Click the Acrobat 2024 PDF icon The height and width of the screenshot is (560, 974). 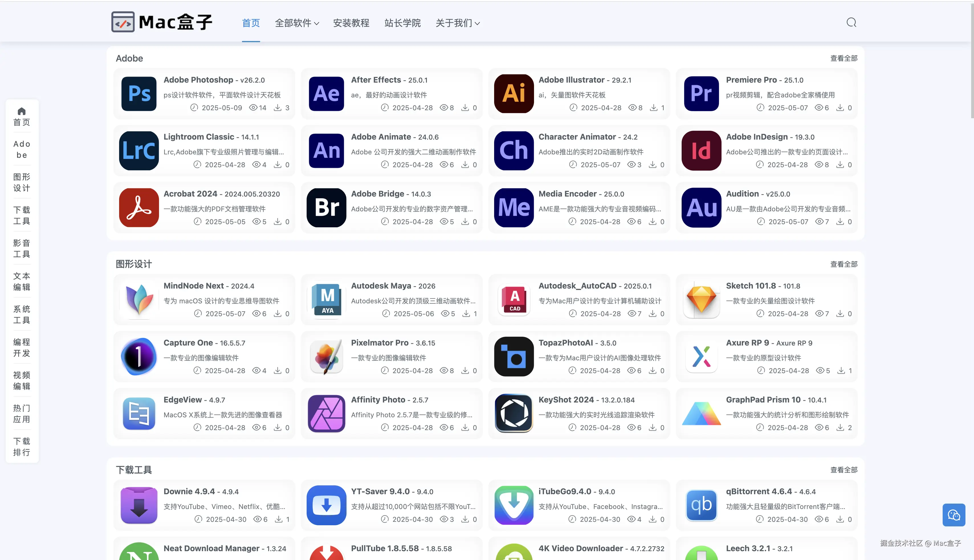click(x=139, y=207)
